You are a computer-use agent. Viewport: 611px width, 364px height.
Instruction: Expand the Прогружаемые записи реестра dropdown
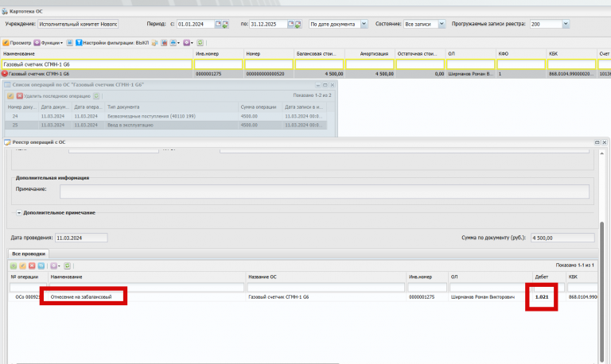point(566,24)
